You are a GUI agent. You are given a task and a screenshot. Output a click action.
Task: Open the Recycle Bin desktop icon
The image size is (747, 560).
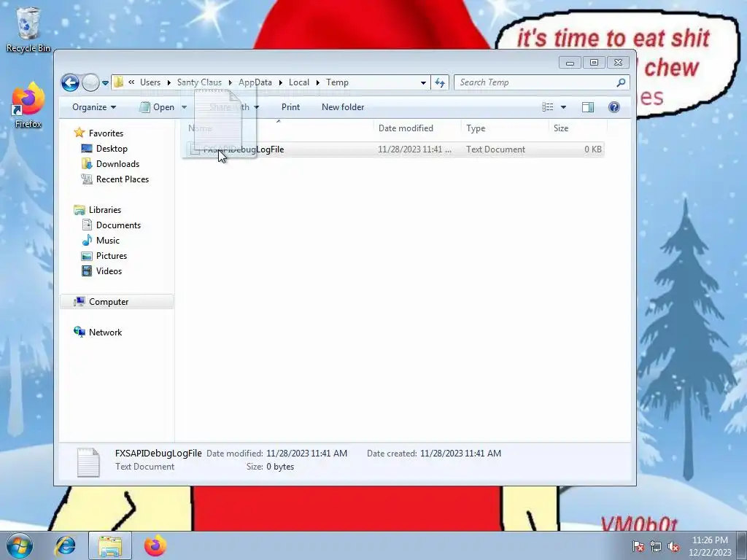coord(28,29)
